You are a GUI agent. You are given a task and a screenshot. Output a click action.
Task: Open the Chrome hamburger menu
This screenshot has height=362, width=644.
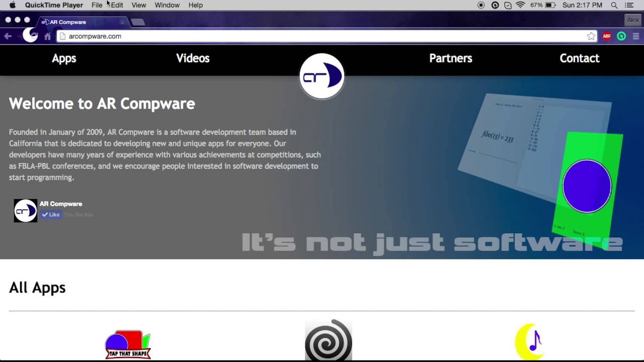point(636,36)
